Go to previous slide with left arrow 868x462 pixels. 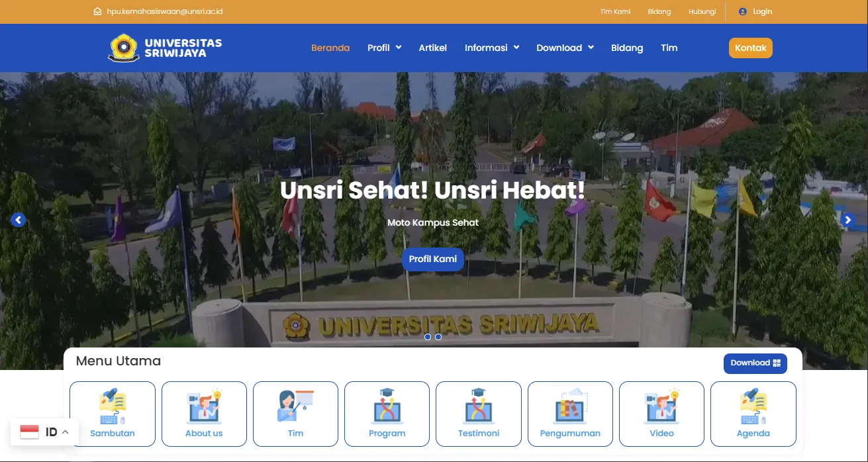coord(19,220)
